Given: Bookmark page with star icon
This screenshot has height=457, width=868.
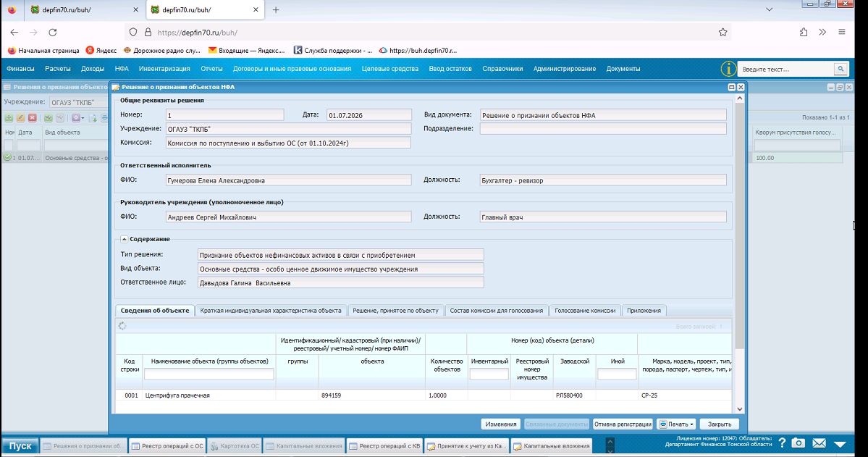Looking at the screenshot, I should (723, 32).
